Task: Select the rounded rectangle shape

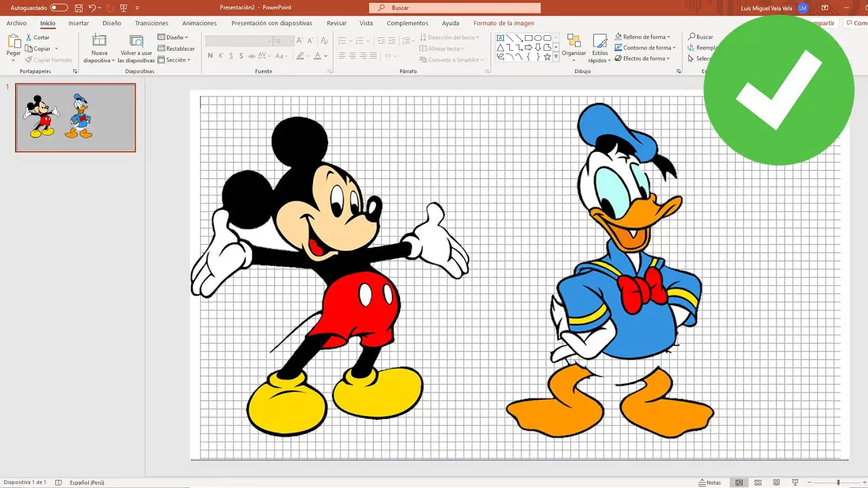Action: click(547, 38)
